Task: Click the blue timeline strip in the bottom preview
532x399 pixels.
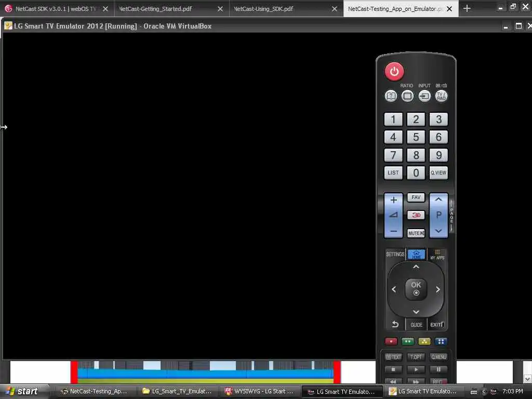Action: pyautogui.click(x=205, y=374)
